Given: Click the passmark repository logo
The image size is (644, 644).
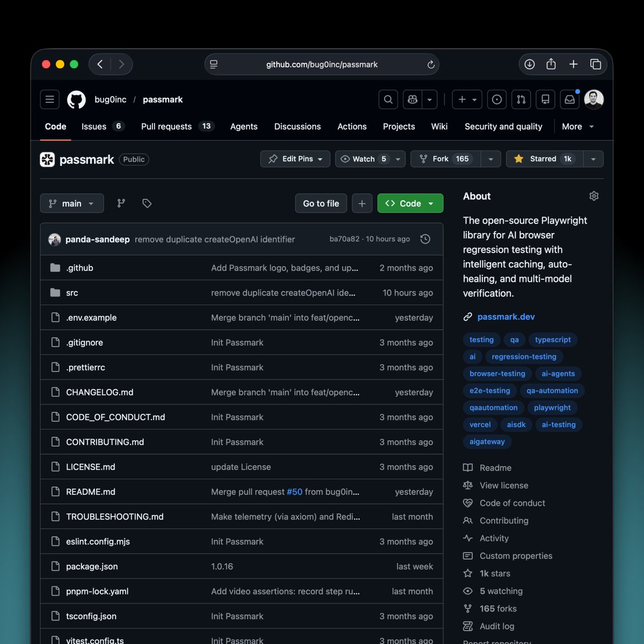Looking at the screenshot, I should pyautogui.click(x=47, y=159).
